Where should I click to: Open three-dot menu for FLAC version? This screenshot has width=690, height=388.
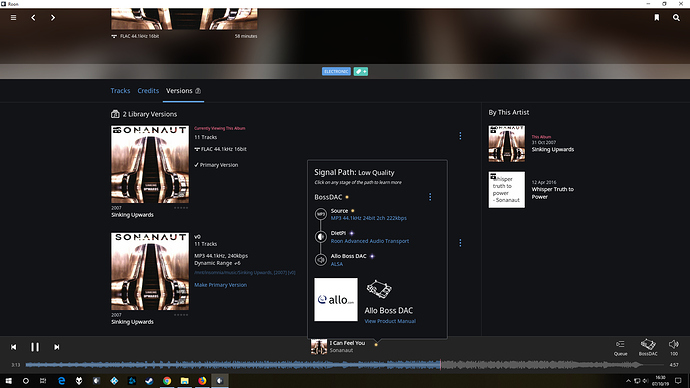[x=460, y=136]
